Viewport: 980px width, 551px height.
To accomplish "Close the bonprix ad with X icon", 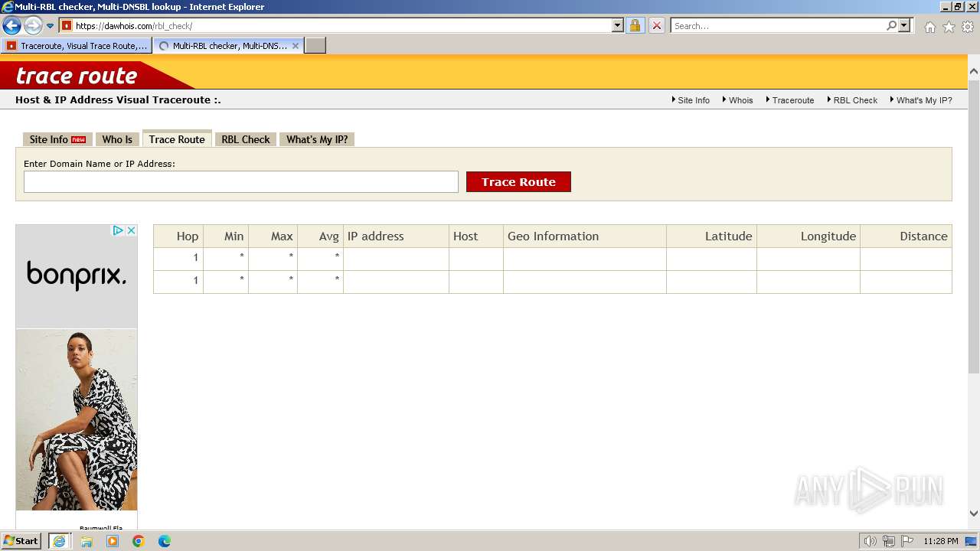I will coord(131,230).
